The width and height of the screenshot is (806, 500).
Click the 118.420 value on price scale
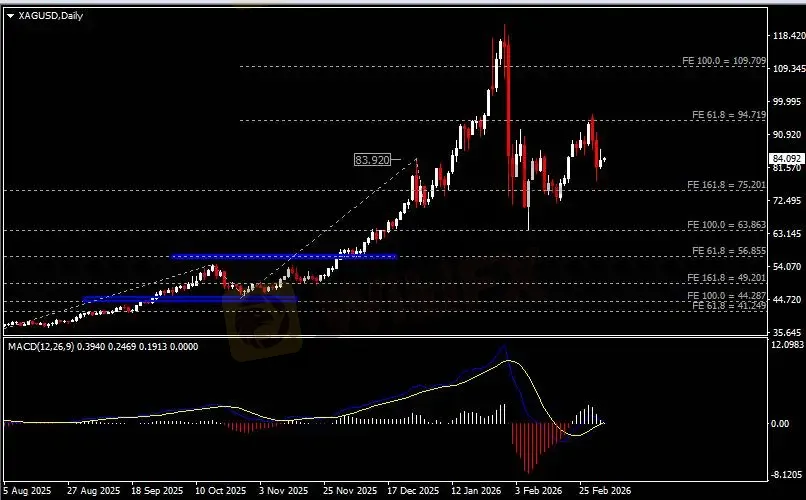[785, 36]
